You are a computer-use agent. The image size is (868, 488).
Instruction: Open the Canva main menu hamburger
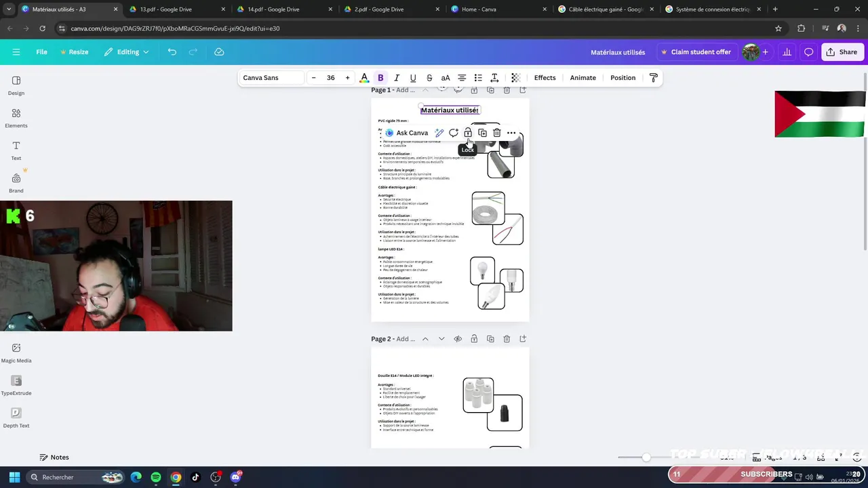pos(16,52)
